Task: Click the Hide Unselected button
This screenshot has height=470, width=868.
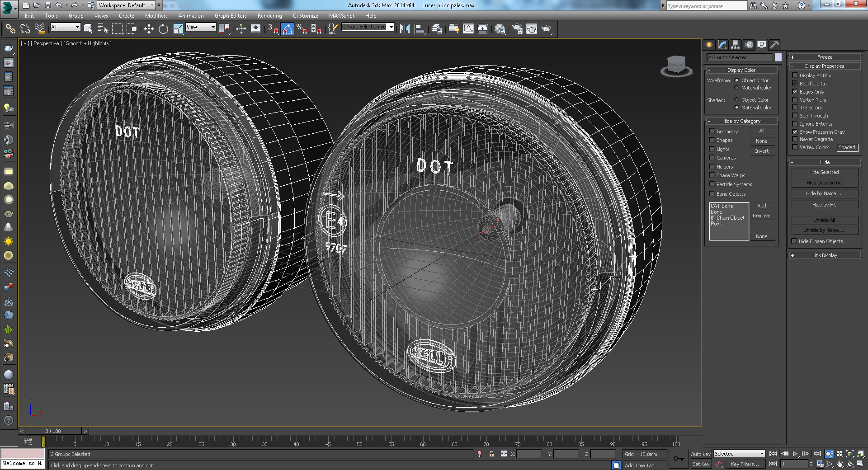Action: 824,183
